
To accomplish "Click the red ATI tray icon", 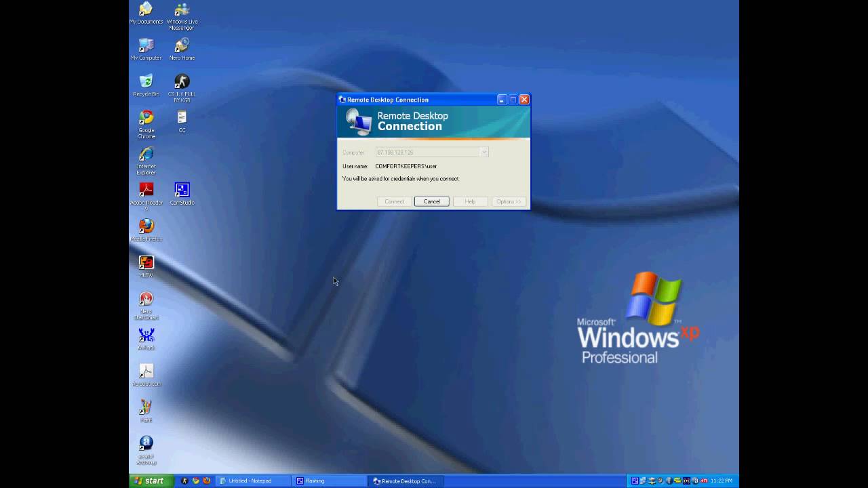I will click(x=704, y=481).
